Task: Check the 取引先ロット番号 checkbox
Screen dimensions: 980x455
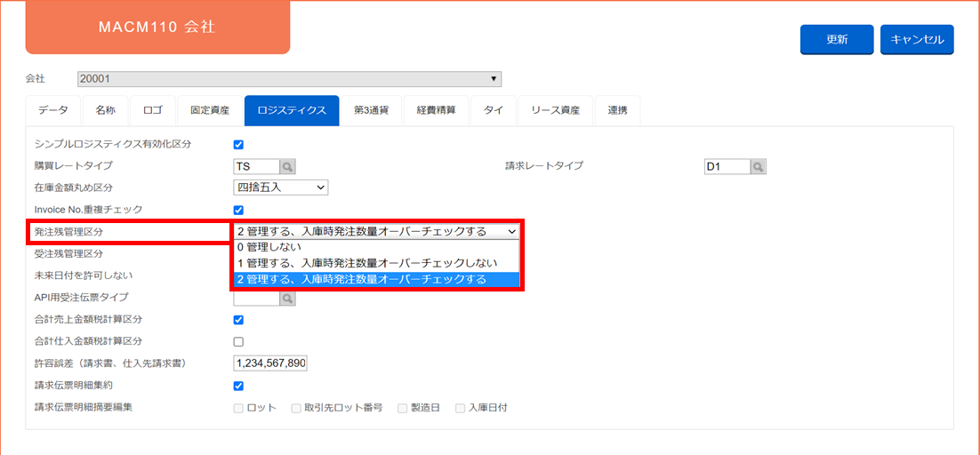Action: [296, 408]
